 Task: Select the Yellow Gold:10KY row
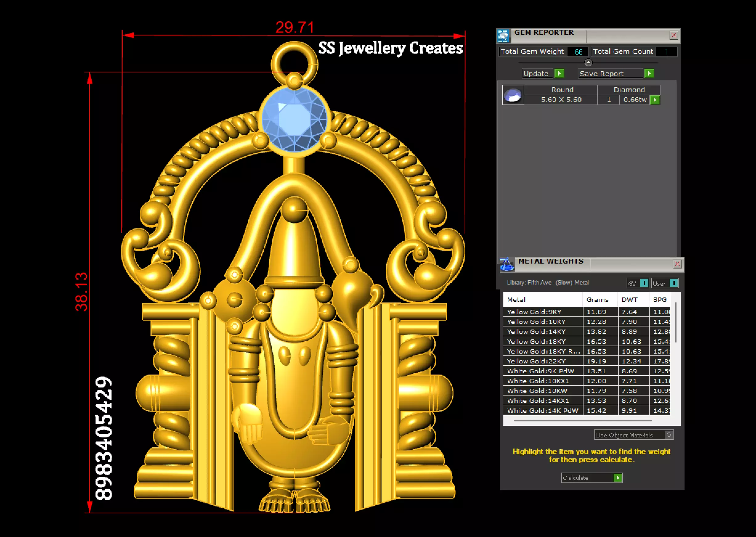pyautogui.click(x=587, y=322)
